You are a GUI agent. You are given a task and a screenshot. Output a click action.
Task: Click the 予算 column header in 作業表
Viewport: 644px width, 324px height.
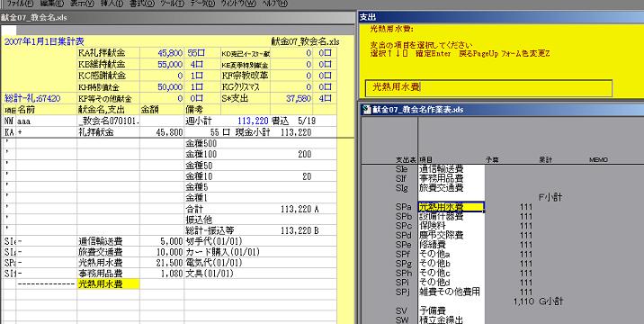pyautogui.click(x=493, y=160)
